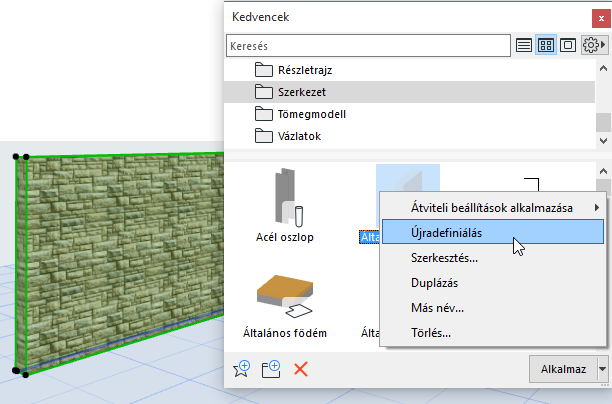Click the wall's top-left corner node
Screen dimensions: 612x404
pyautogui.click(x=16, y=157)
